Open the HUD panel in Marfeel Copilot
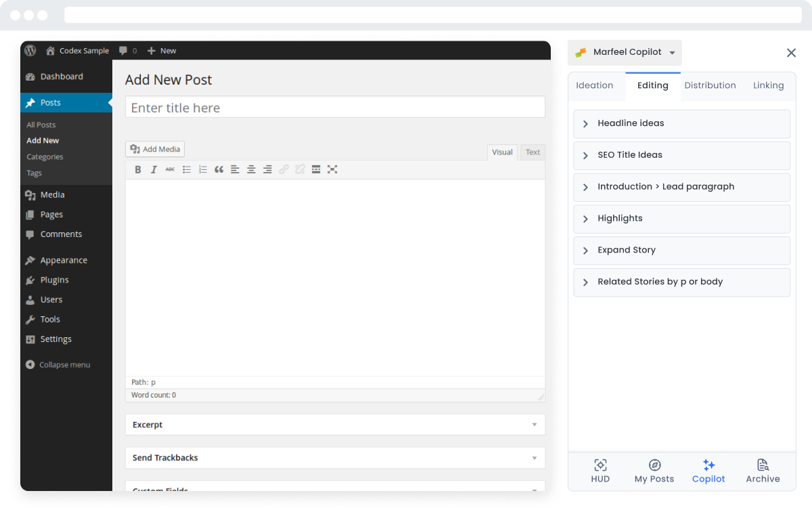Image resolution: width=812 pixels, height=512 pixels. coord(600,471)
